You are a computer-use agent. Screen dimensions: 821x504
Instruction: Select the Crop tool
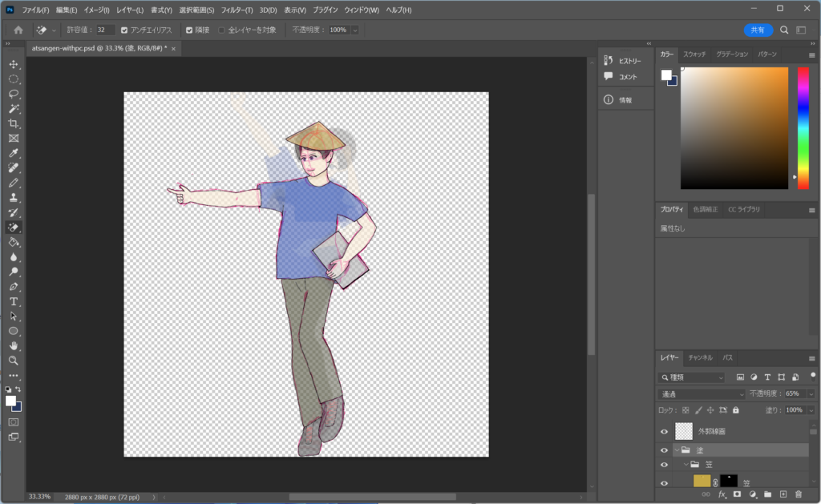(14, 123)
